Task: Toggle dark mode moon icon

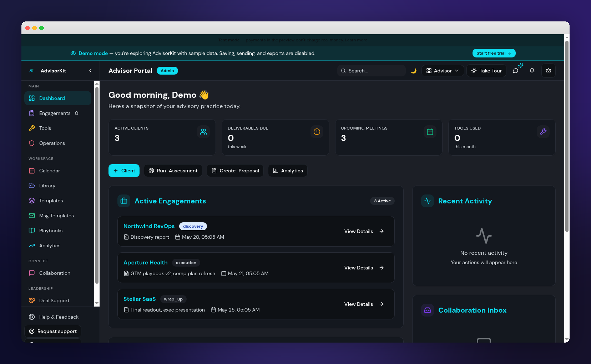Action: 414,71
